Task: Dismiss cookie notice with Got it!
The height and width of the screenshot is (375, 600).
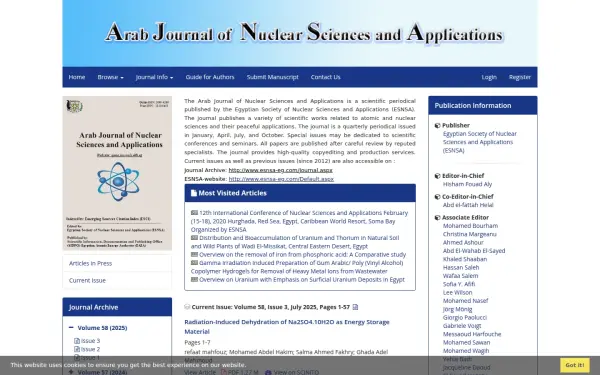Action: [x=575, y=365]
